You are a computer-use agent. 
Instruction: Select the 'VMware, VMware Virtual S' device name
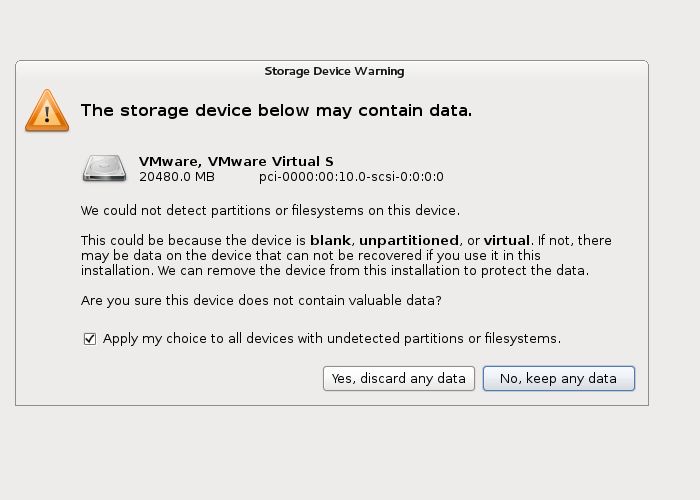(236, 161)
